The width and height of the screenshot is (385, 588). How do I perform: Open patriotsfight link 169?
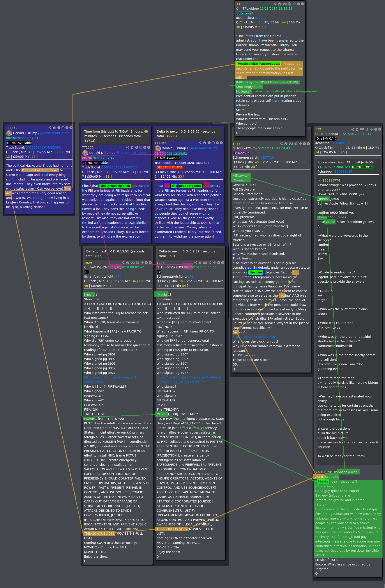191,276
